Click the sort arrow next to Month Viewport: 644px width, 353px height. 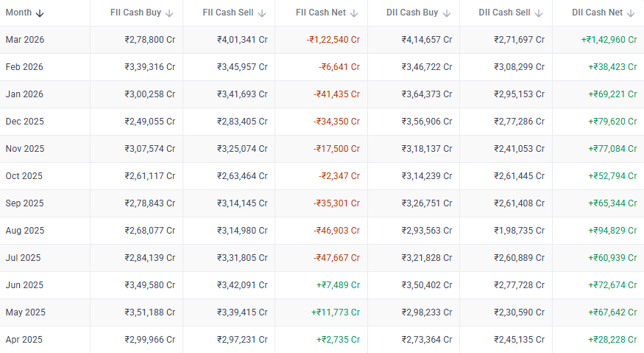point(40,13)
